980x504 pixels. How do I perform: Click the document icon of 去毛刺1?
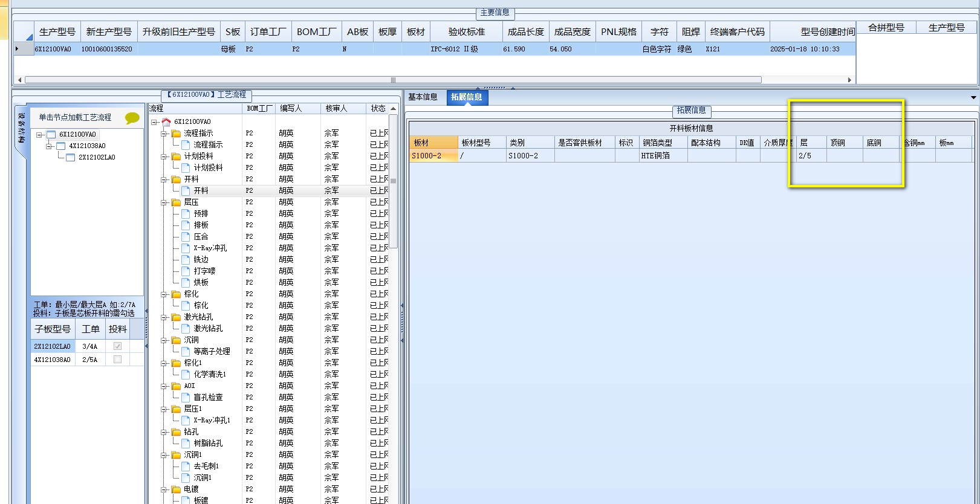(186, 466)
